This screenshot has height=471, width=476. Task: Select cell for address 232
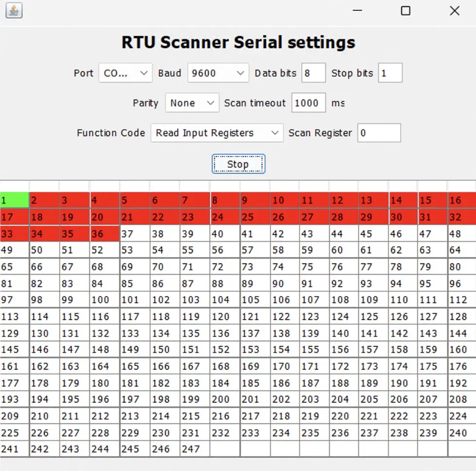pos(225,433)
